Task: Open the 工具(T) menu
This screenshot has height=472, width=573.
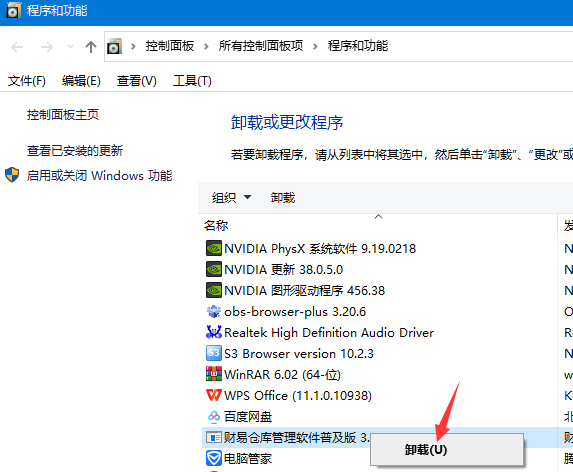Action: (x=192, y=81)
